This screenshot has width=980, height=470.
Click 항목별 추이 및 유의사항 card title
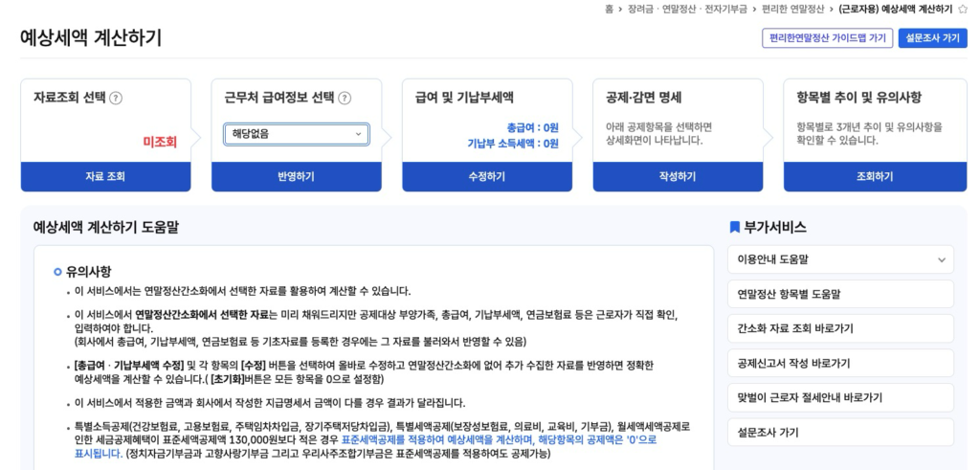pyautogui.click(x=858, y=98)
